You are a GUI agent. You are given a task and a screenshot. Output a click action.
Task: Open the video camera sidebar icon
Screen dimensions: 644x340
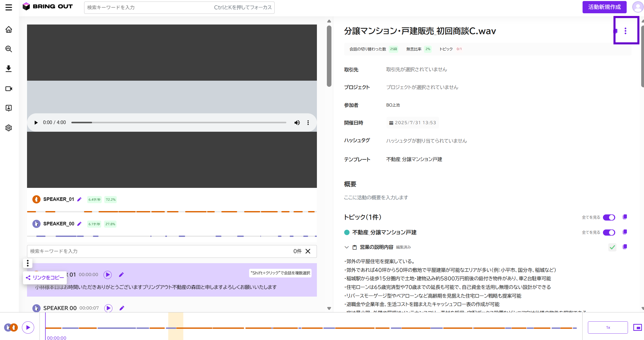(9, 89)
